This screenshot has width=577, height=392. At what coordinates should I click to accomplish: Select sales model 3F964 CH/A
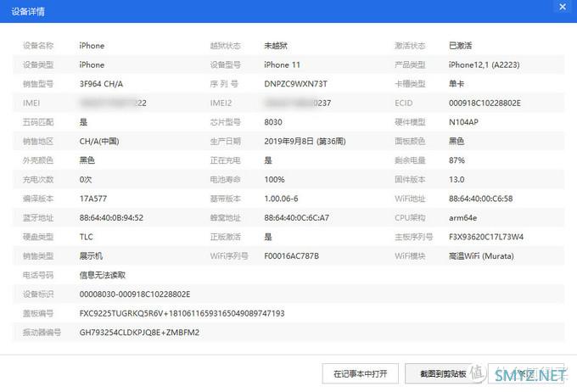(101, 84)
